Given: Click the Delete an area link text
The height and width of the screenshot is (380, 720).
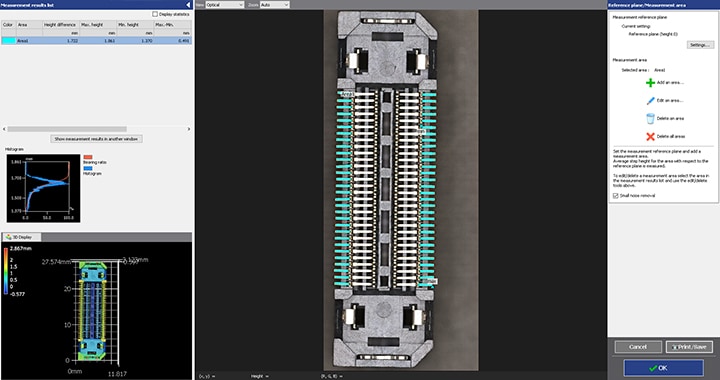Looking at the screenshot, I should tap(670, 118).
